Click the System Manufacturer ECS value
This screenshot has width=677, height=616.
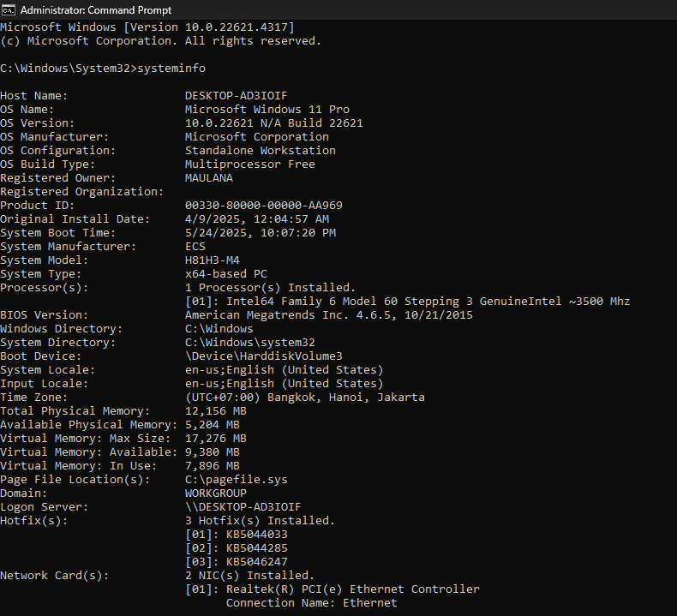195,246
